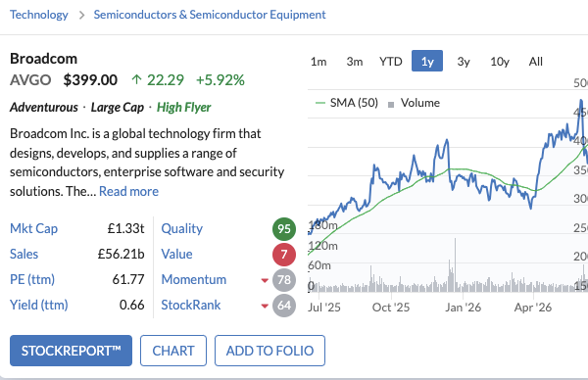Select the 3m chart range tab
Screen dimensions: 588x380
(x=355, y=61)
